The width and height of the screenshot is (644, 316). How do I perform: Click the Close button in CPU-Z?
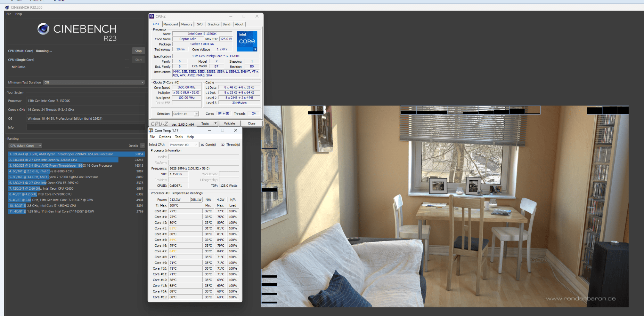coord(251,123)
